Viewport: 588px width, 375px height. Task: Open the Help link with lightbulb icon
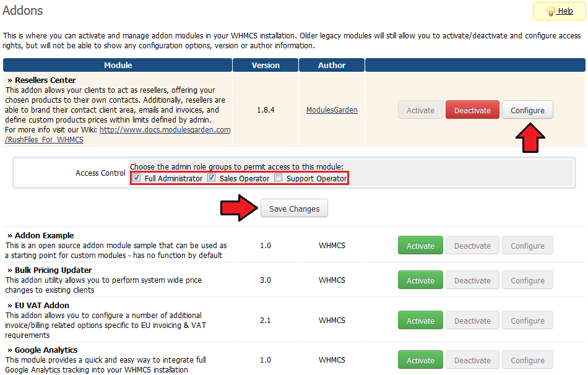coord(559,11)
